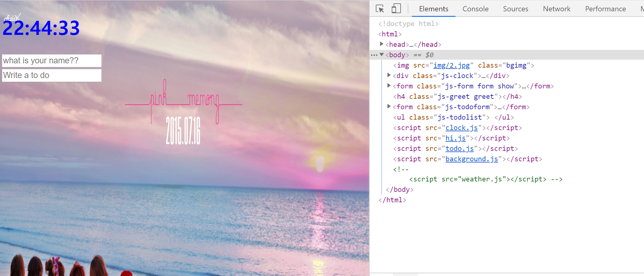Expand the js-clock div node
Image resolution: width=644 pixels, height=276 pixels.
pyautogui.click(x=389, y=75)
